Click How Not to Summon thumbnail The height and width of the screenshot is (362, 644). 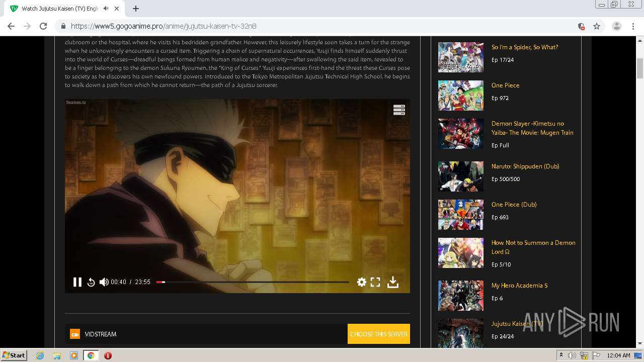tap(461, 253)
